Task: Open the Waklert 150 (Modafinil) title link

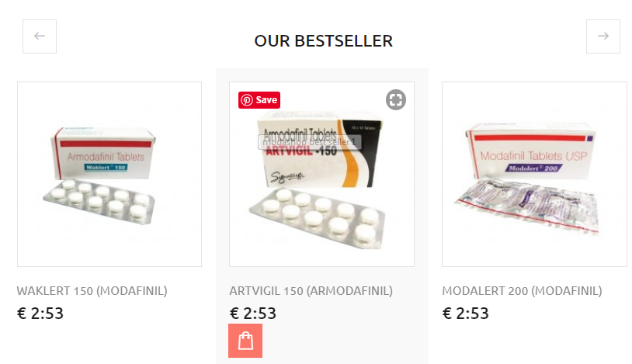Action: coord(92,290)
